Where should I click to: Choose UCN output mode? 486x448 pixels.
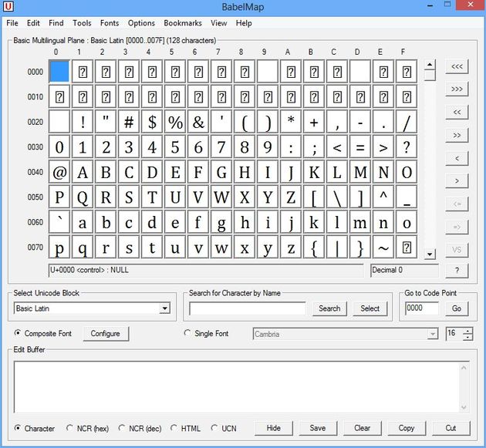point(214,428)
